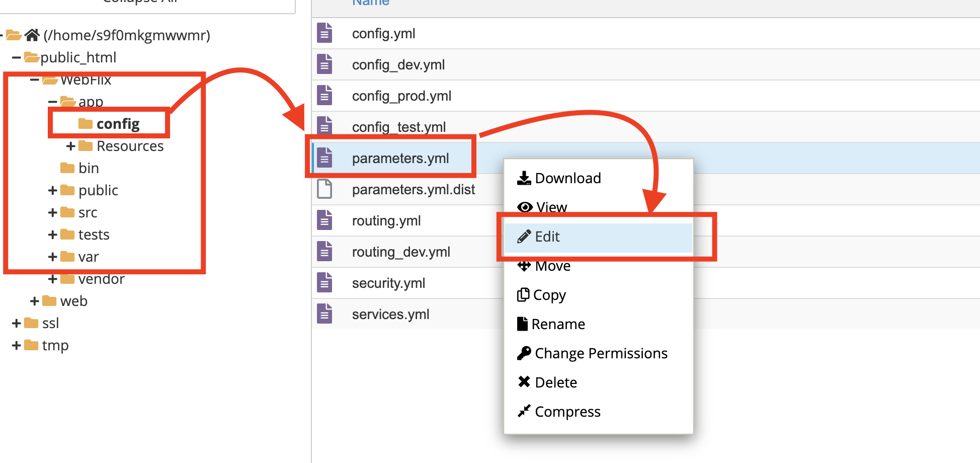The image size is (980, 463).
Task: Select Compress from the context menu
Action: tap(567, 412)
